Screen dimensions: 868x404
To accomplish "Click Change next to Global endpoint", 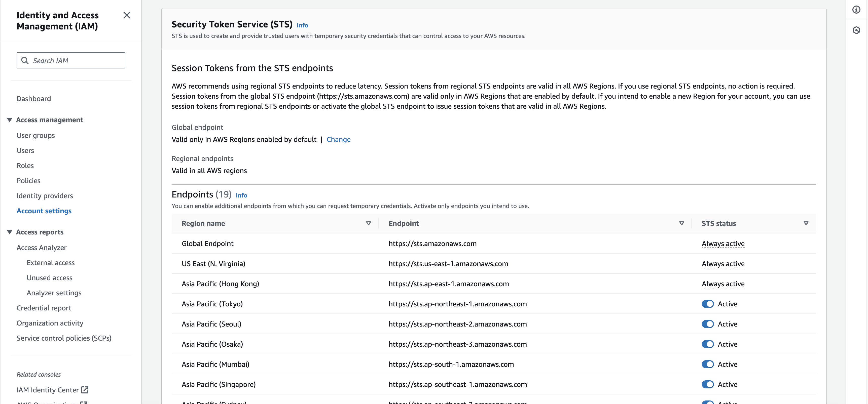I will [x=338, y=139].
